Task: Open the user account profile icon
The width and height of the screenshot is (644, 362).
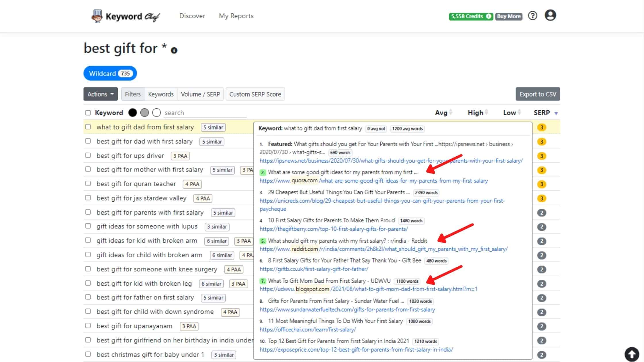Action: (550, 16)
